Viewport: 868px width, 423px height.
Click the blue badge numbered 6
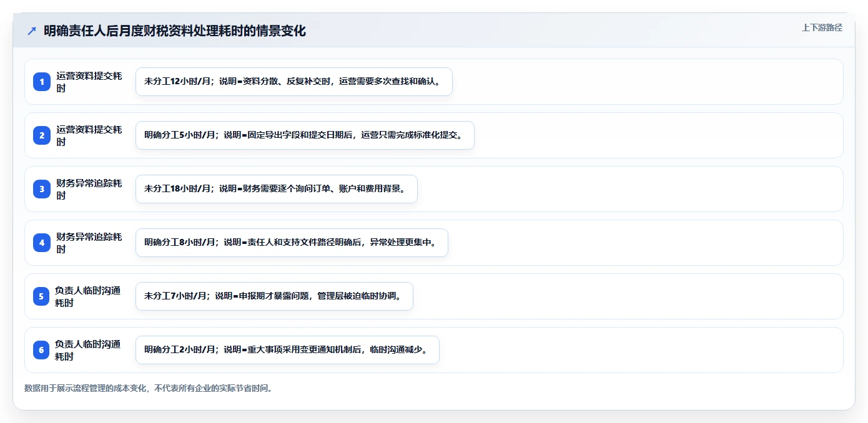pos(42,350)
